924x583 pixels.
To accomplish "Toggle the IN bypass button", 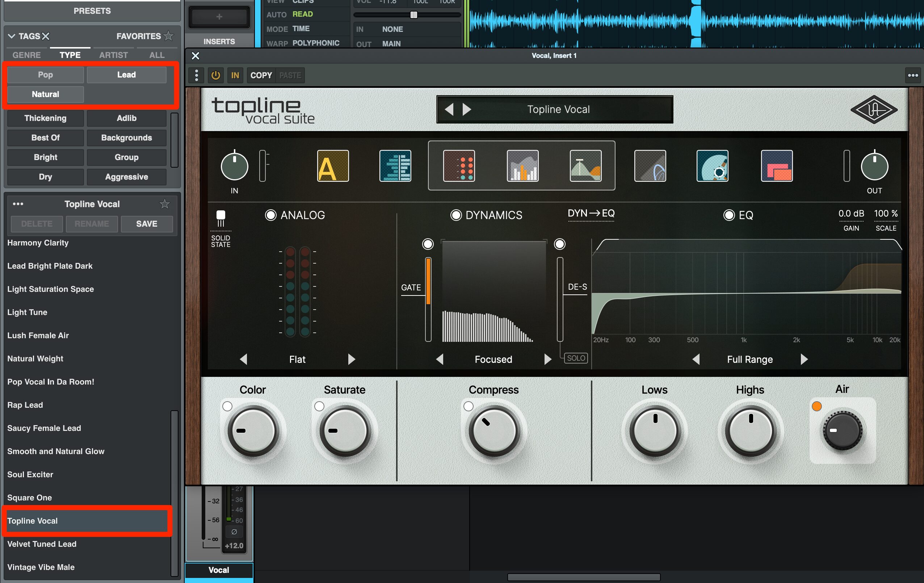I will pyautogui.click(x=235, y=75).
